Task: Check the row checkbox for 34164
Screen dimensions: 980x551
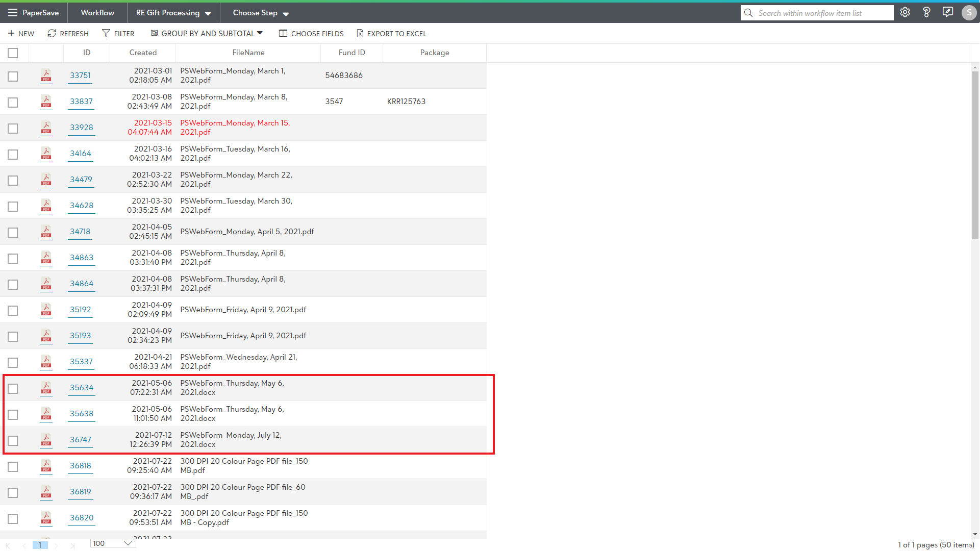Action: pos(13,155)
